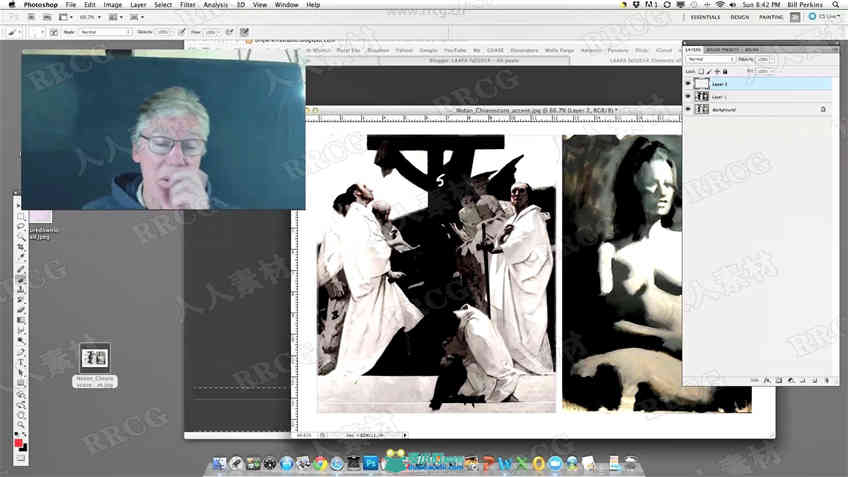Open the Image menu

coord(112,5)
